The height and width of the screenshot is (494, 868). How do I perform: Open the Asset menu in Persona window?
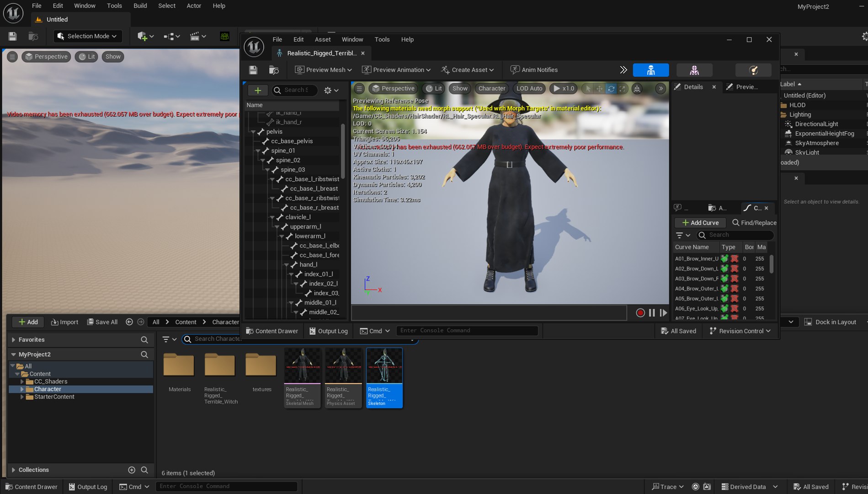[322, 39]
